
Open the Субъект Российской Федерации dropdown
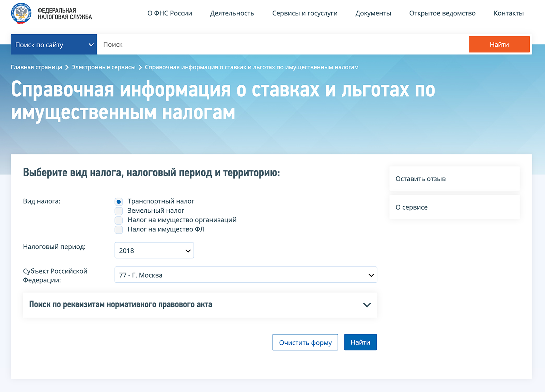click(246, 275)
